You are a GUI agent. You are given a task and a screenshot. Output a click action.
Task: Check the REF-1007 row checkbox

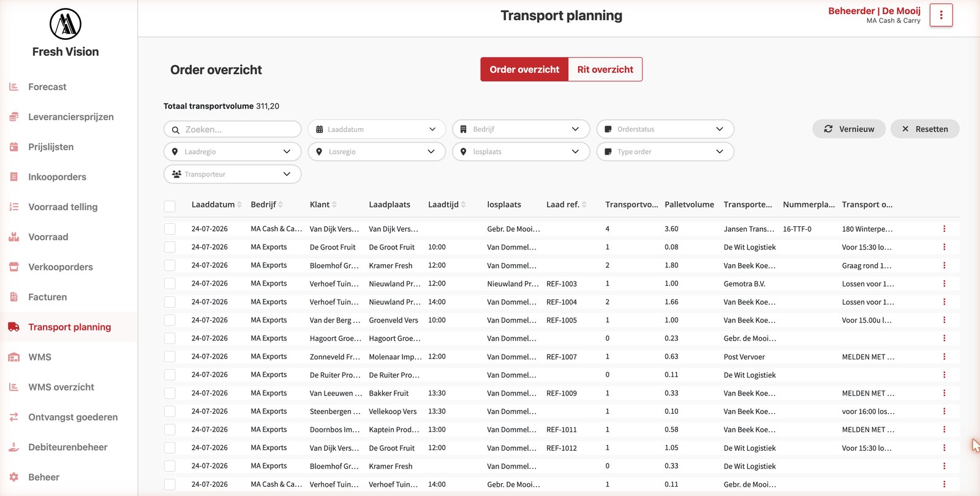(x=170, y=357)
